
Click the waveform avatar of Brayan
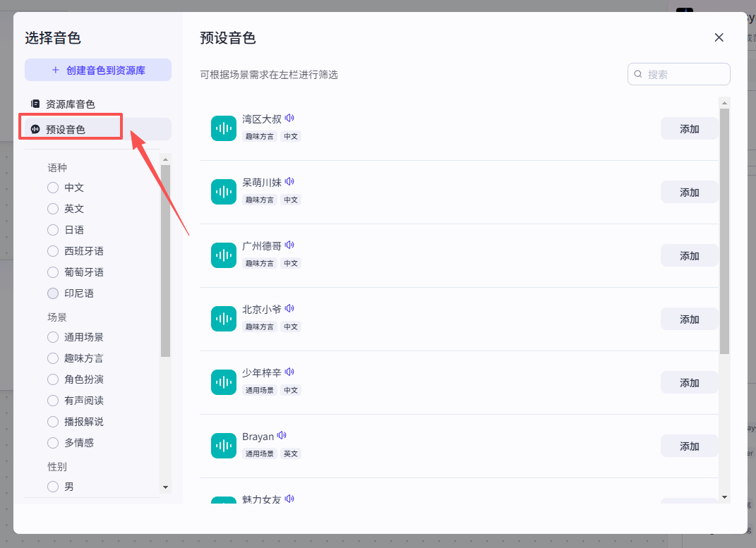click(224, 446)
